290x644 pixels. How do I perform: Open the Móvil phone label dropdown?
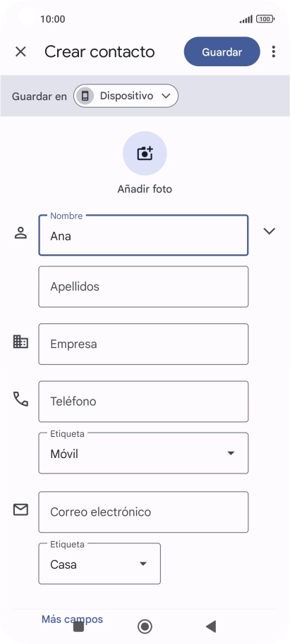pos(143,453)
